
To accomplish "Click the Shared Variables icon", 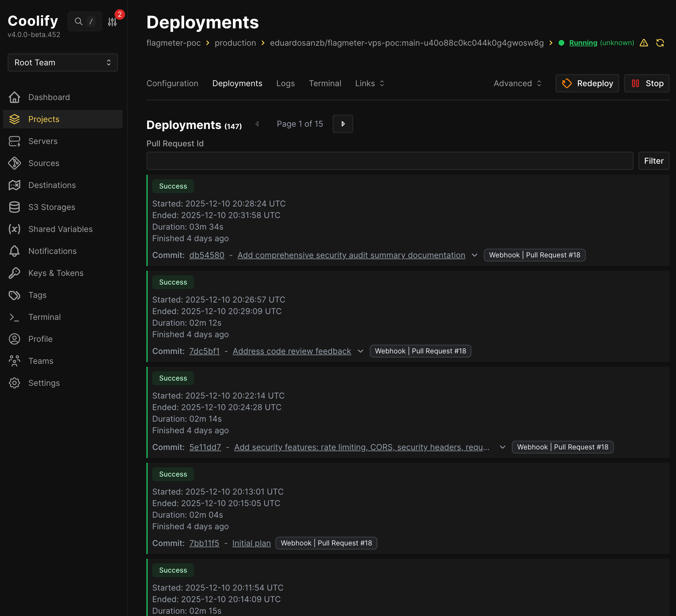I will (14, 229).
